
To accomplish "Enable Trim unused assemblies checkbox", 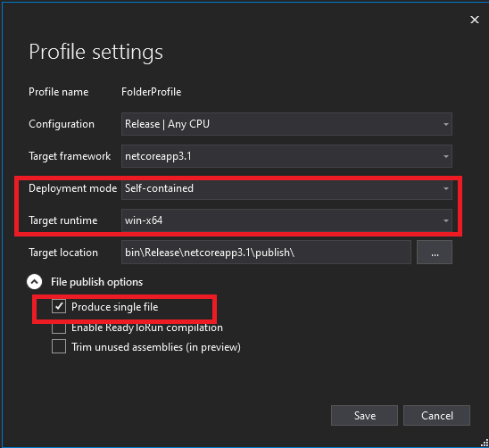I will [x=59, y=346].
